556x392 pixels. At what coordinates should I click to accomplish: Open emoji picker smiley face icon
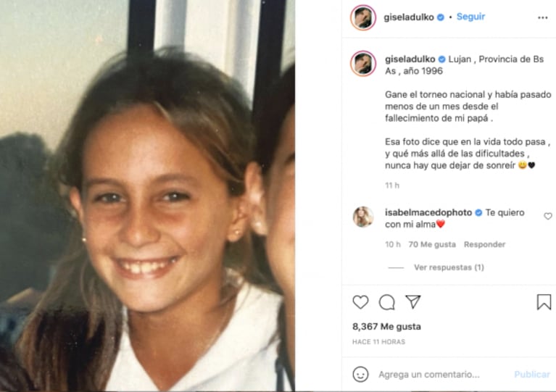coord(360,375)
